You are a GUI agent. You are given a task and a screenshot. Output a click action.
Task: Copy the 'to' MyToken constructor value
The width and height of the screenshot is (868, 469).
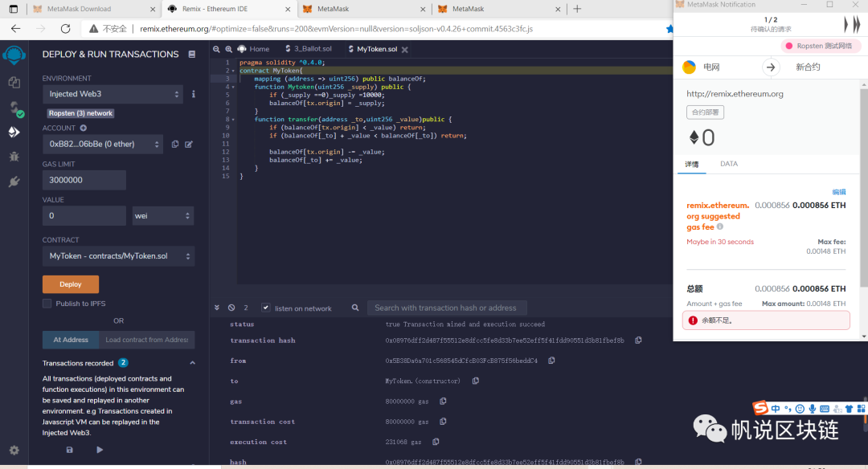point(476,381)
